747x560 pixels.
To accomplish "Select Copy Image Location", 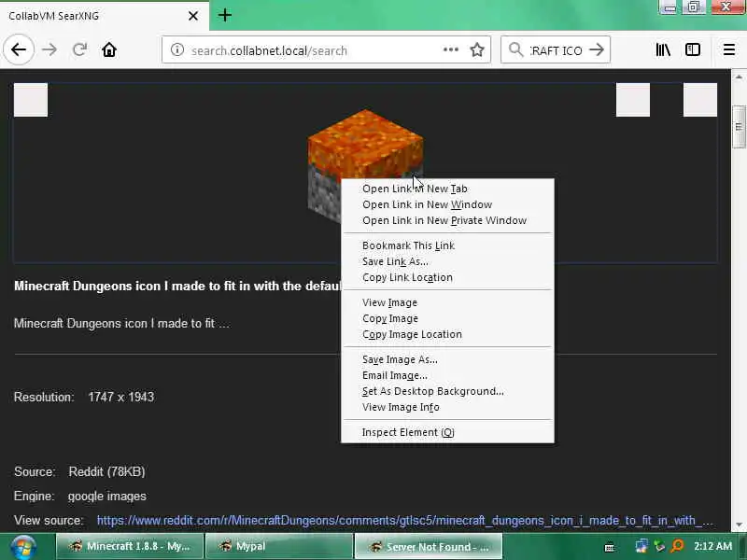I will point(447,334).
